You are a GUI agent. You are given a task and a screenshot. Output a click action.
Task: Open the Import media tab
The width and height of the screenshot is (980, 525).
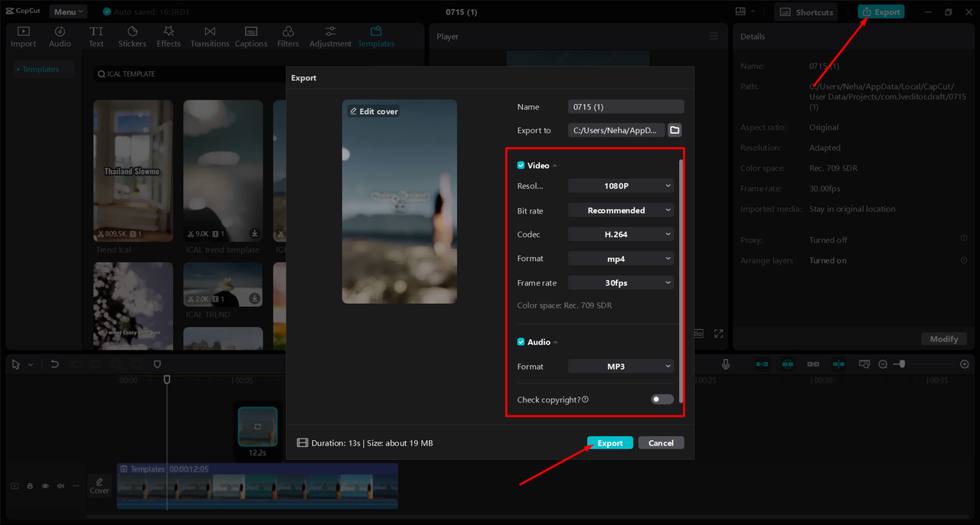pos(23,37)
